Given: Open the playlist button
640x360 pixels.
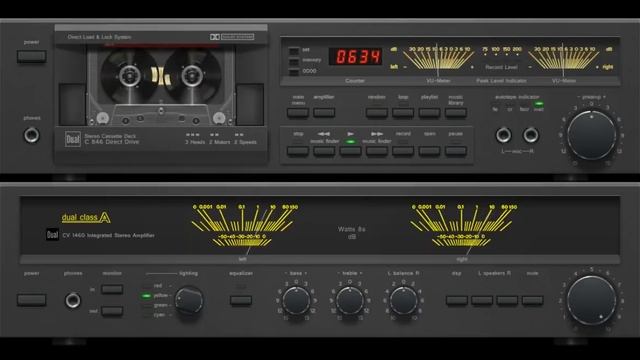Looking at the screenshot, I should point(429,112).
